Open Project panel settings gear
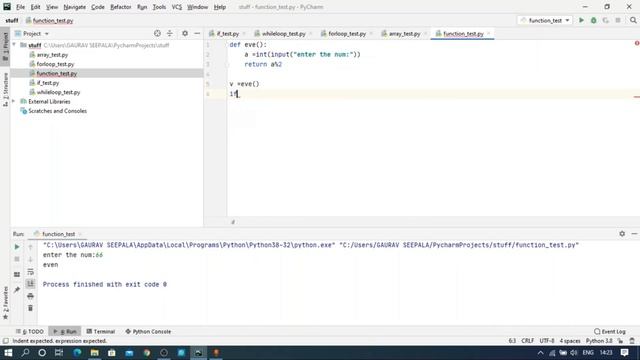This screenshot has width=640, height=360. coord(185,33)
